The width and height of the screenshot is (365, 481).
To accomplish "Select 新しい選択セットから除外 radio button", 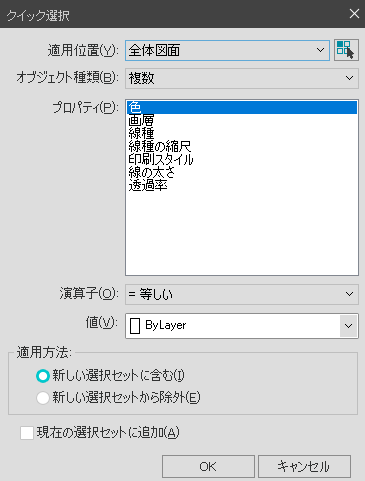I will (x=43, y=397).
